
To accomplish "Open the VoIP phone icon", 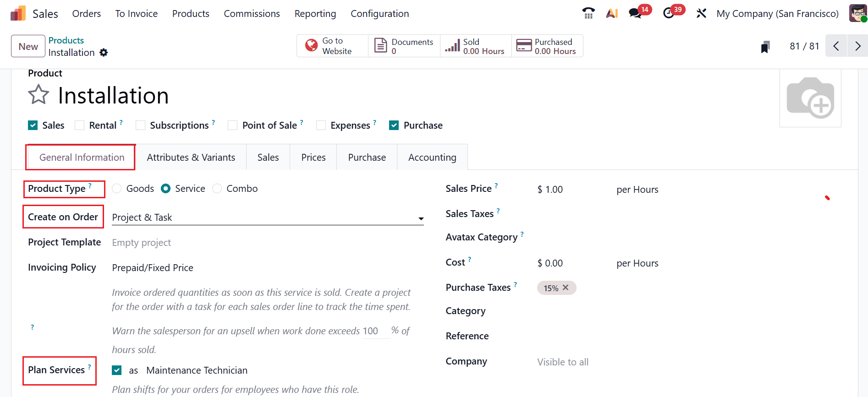I will (x=588, y=13).
